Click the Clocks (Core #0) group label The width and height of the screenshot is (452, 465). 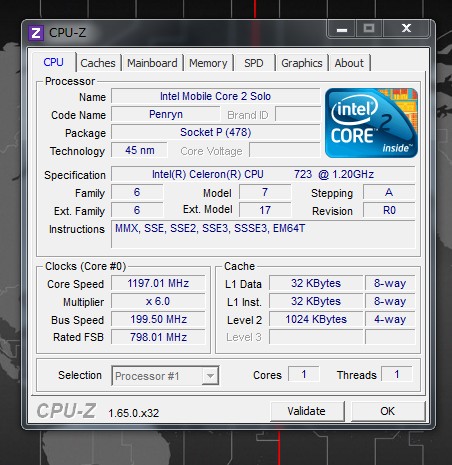[x=86, y=266]
